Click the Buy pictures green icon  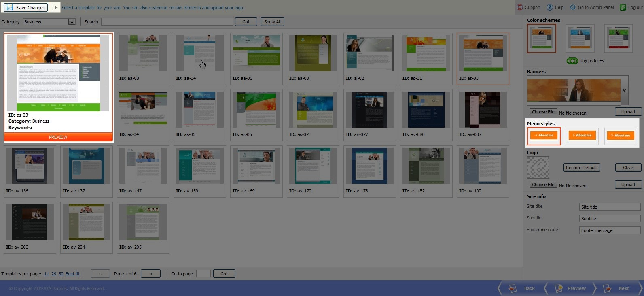[572, 61]
